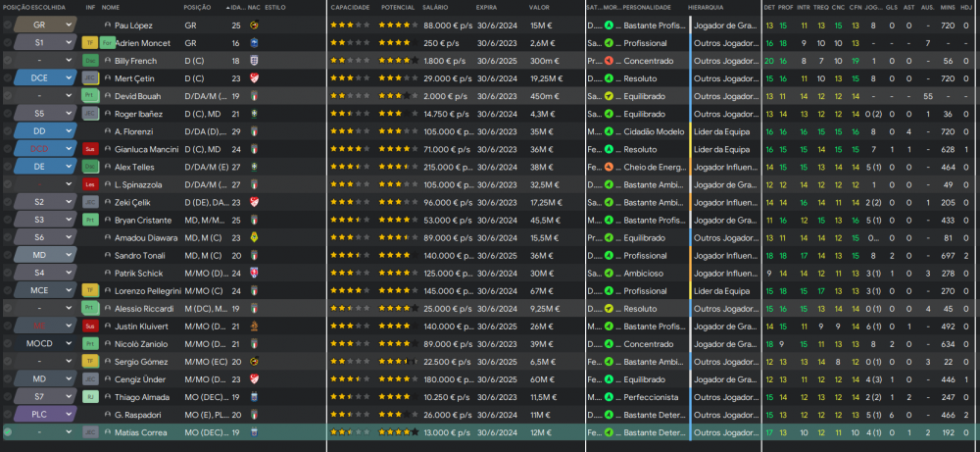Click Justin Kluivert's Netherlands nationality badge
Image resolution: width=980 pixels, height=452 pixels.
(x=253, y=326)
